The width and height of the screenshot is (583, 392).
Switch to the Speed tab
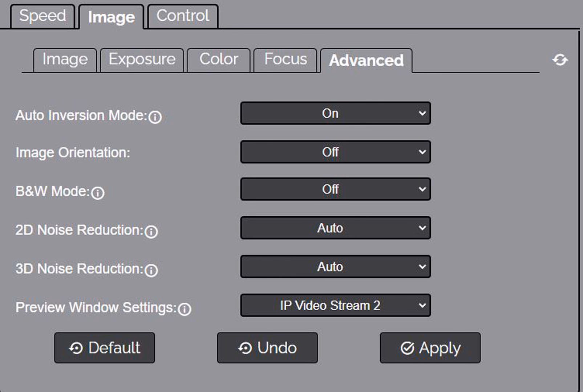pyautogui.click(x=43, y=16)
